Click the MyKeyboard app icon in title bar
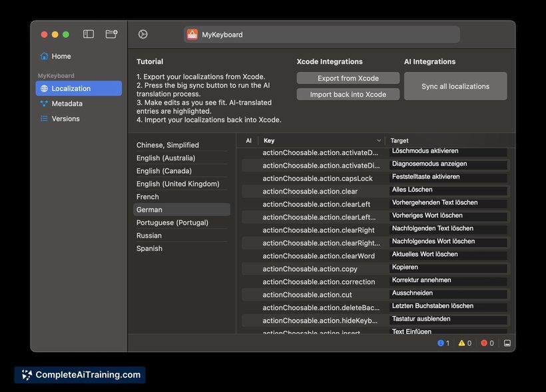Screen dimensions: 546x392 click(192, 35)
